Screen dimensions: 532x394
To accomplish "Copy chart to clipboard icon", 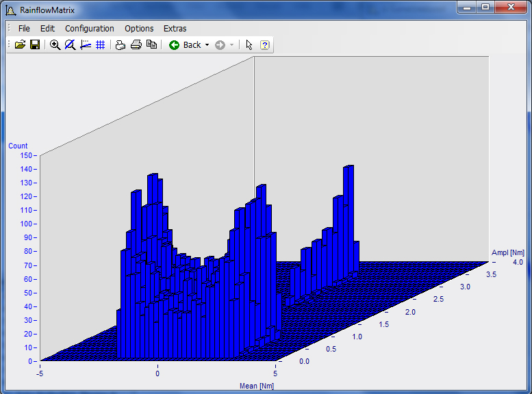I will (151, 44).
